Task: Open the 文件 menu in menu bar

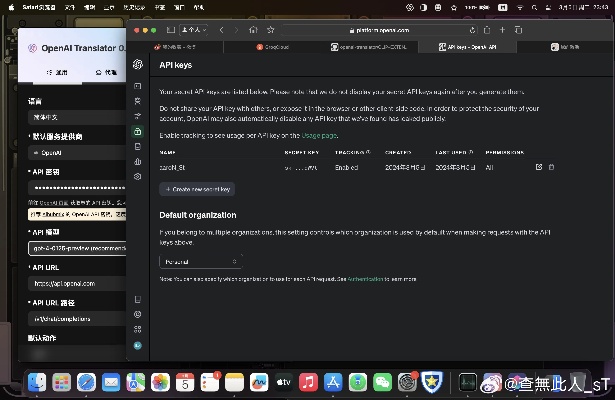Action: (70, 7)
